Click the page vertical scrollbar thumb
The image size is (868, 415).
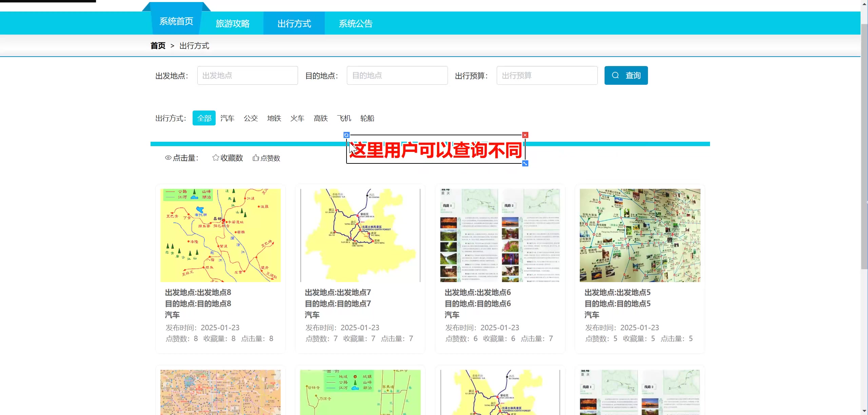tap(864, 146)
